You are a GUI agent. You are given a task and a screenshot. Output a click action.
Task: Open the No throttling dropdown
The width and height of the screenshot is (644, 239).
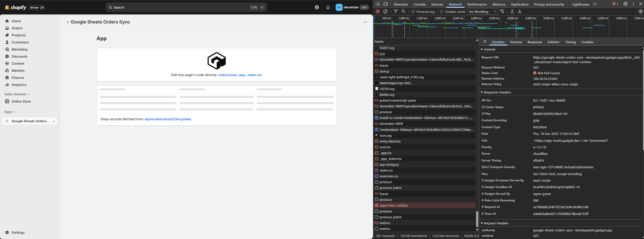(482, 12)
